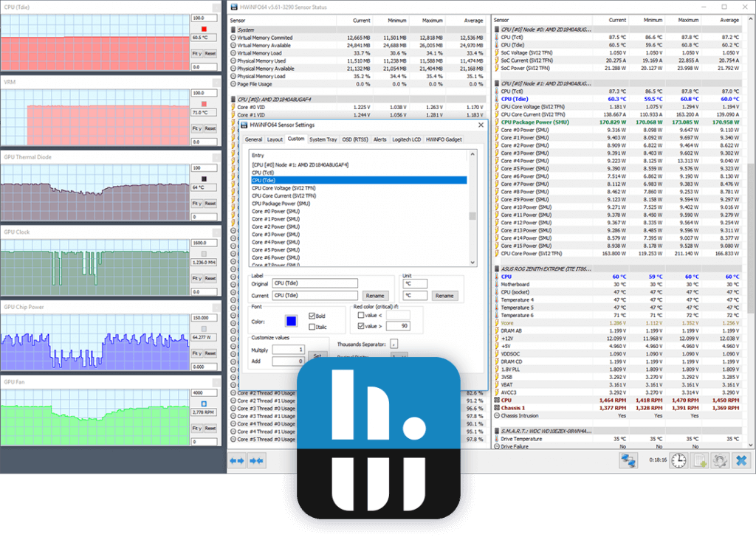756x537 pixels.
Task: Open the System Tray tab
Action: pyautogui.click(x=323, y=139)
